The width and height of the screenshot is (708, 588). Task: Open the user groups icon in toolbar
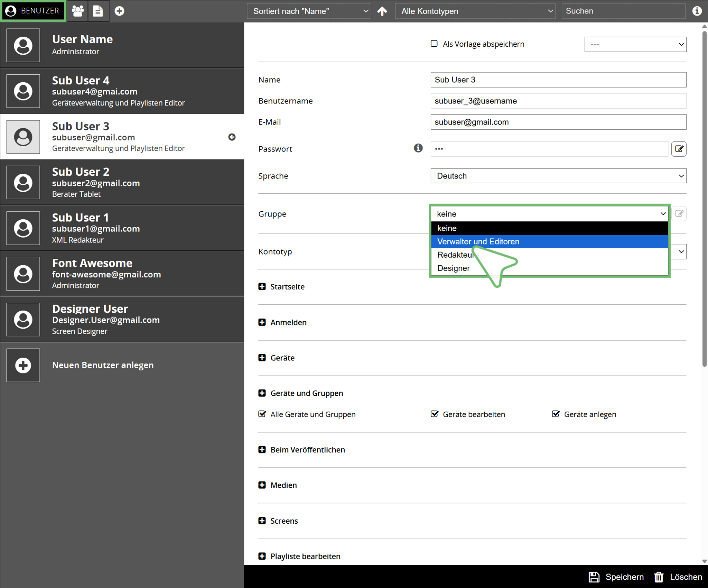(x=77, y=11)
